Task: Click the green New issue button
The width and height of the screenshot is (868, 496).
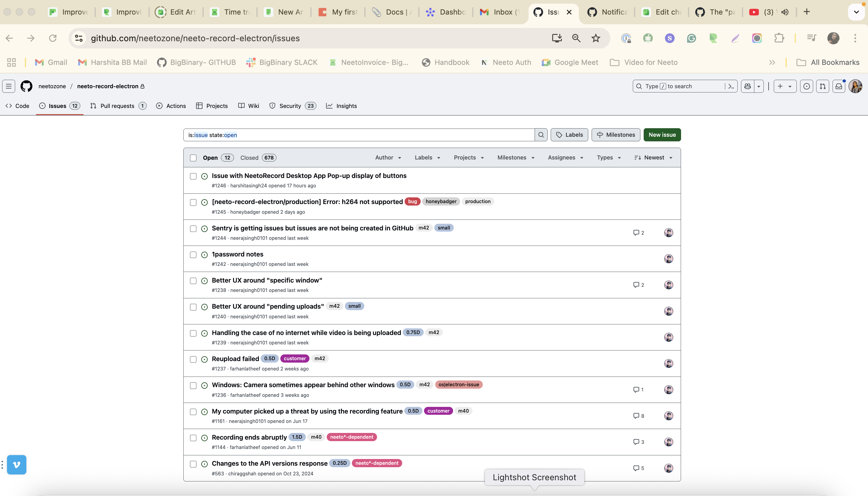Action: pos(662,135)
